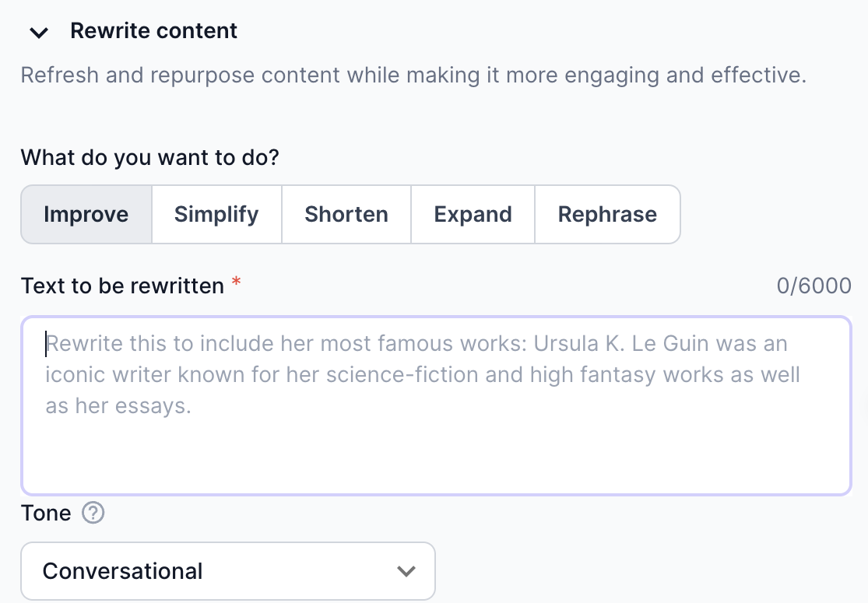
Task: Collapse the Rewrite content section chevron
Action: click(39, 33)
